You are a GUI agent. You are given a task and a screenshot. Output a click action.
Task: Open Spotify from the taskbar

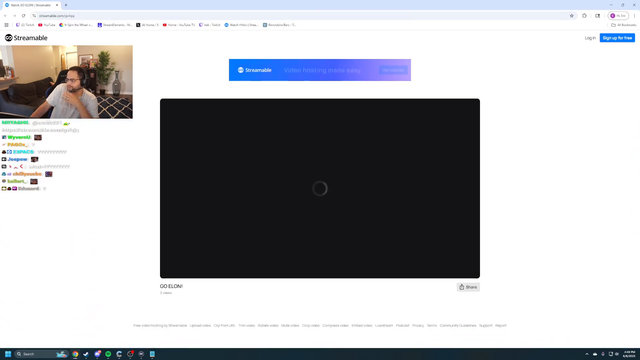pos(108,354)
